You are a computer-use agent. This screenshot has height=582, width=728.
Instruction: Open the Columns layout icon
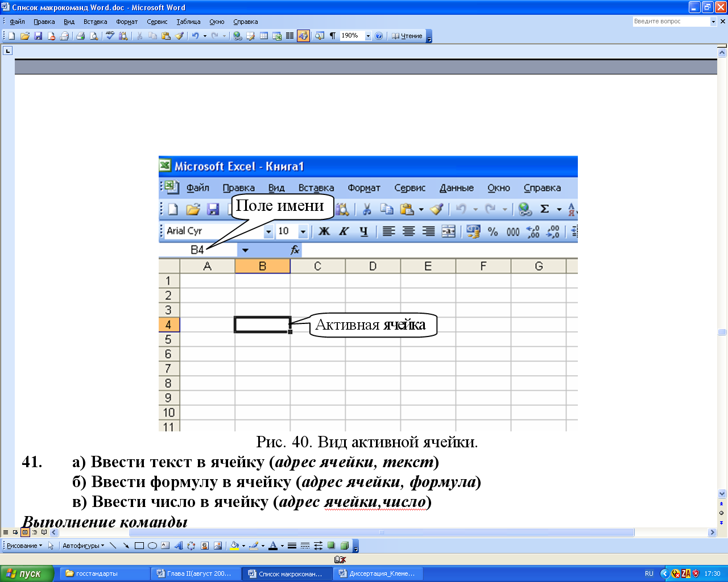tap(289, 36)
